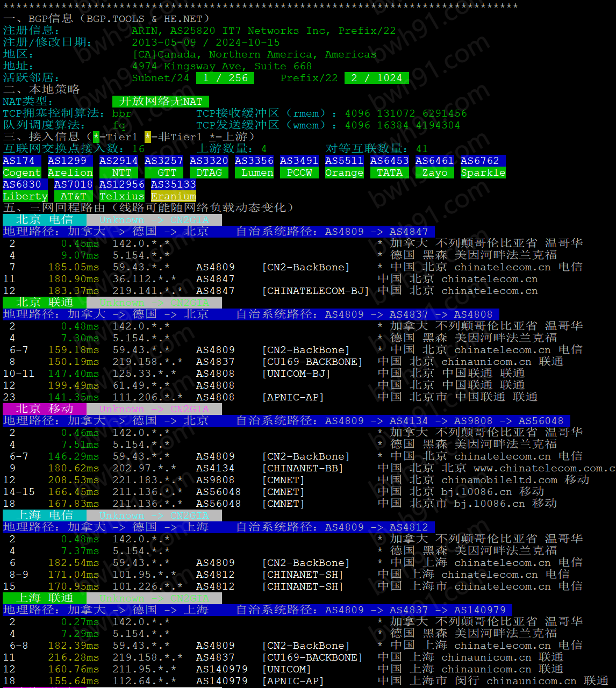Click the yellow "Eranium" carrier label
This screenshot has height=688, width=616.
click(174, 196)
